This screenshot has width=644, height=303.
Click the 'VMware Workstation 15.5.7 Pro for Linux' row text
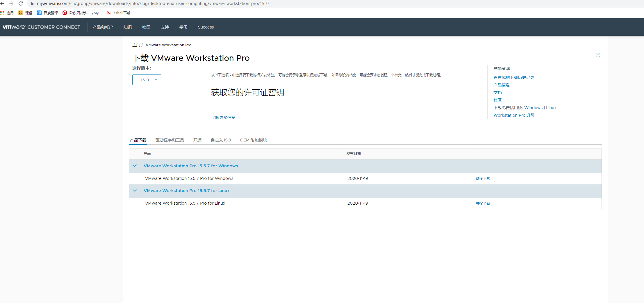click(185, 203)
